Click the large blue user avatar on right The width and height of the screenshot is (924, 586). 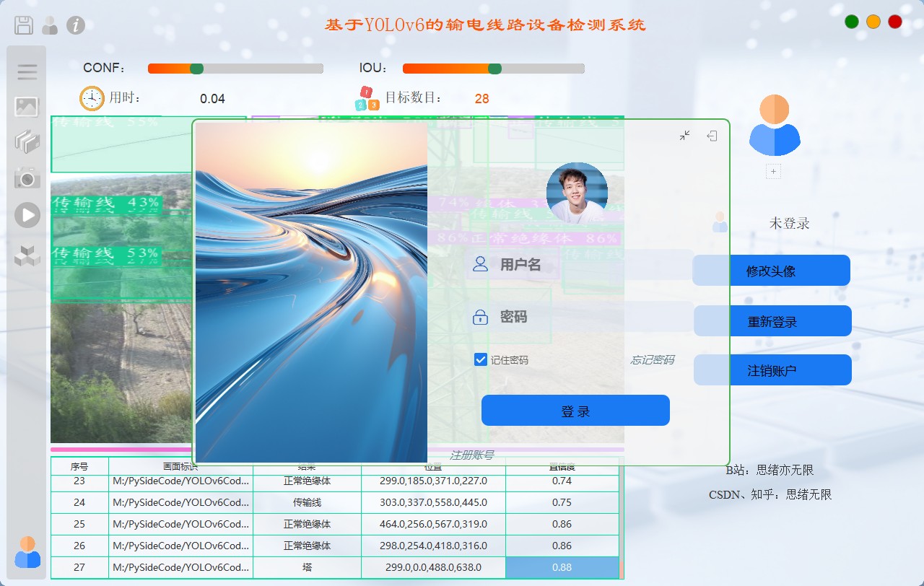(x=774, y=126)
